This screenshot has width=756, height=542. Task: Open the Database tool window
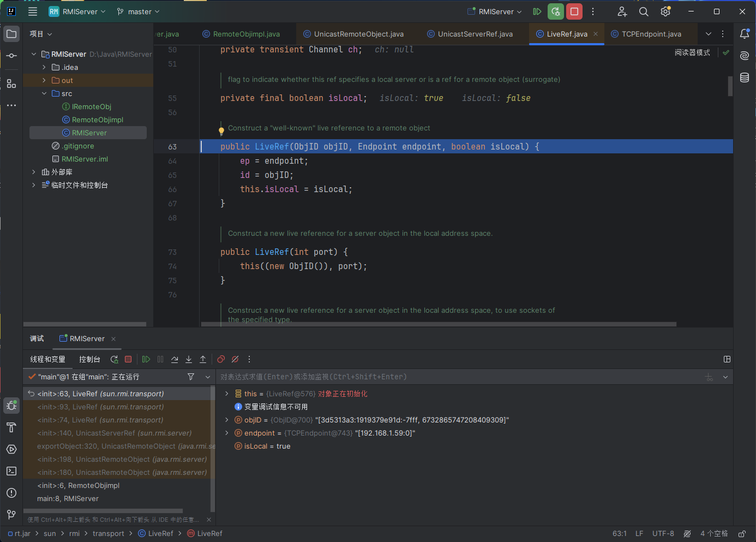click(x=745, y=78)
